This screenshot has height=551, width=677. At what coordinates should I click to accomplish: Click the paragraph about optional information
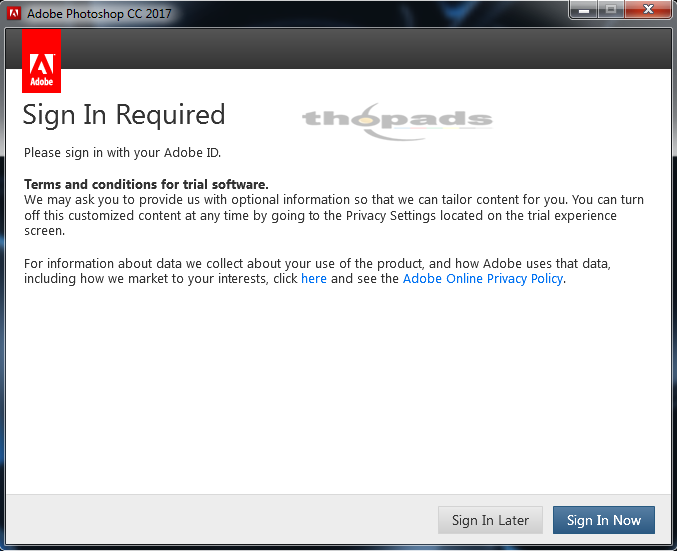334,215
